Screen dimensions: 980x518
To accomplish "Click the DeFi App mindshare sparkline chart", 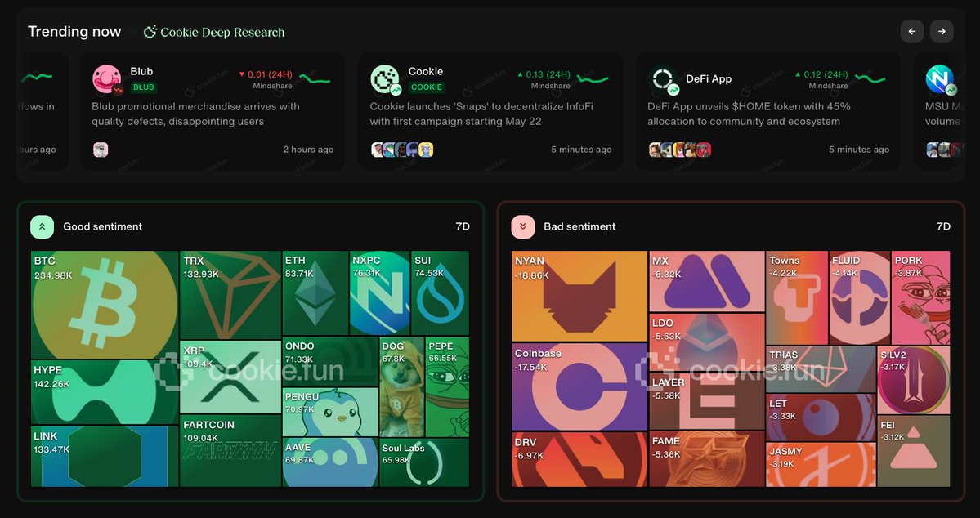I will click(870, 78).
